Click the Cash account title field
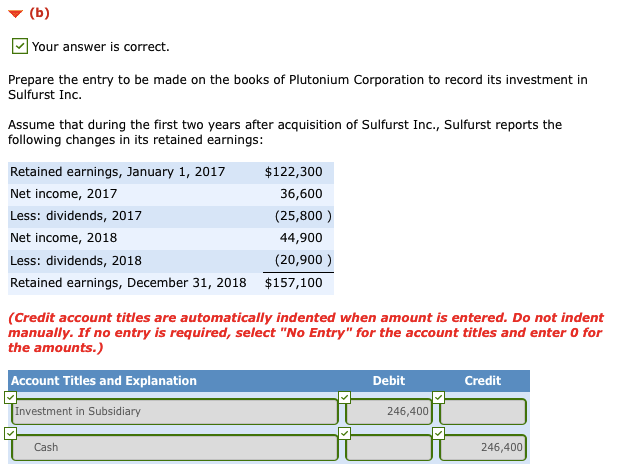618x470 pixels. [175, 448]
